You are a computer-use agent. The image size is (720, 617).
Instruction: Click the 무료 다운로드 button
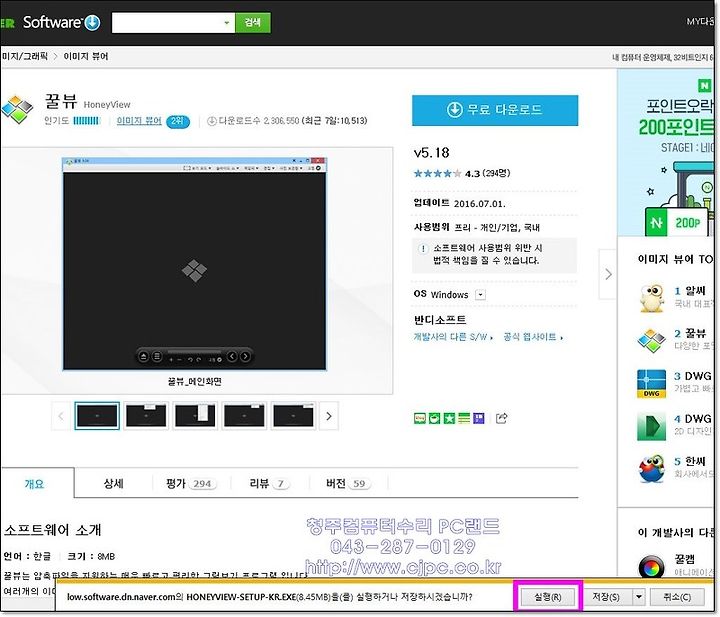point(495,110)
